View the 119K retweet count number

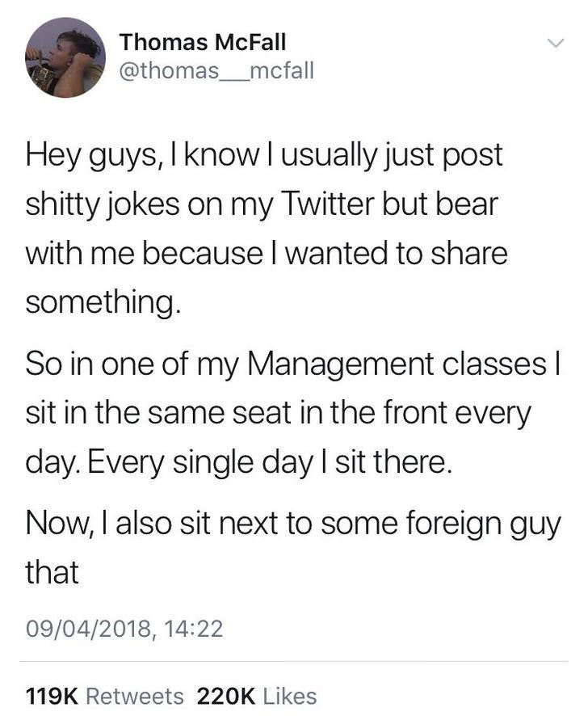[52, 695]
